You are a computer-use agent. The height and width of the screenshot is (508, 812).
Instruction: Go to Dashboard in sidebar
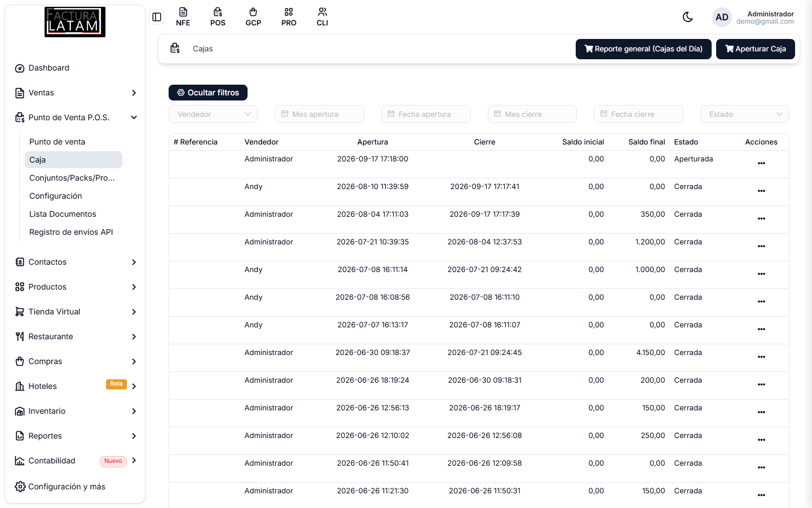[75, 68]
